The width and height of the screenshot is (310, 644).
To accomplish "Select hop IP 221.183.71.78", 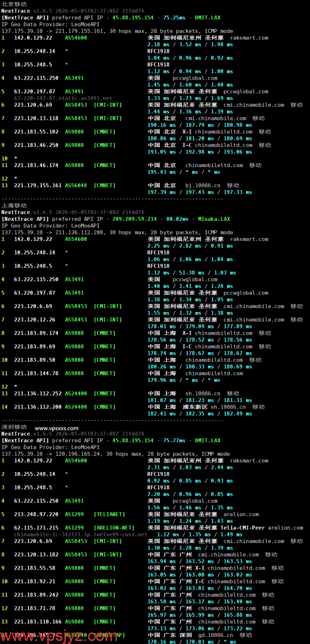I will 35,608.
